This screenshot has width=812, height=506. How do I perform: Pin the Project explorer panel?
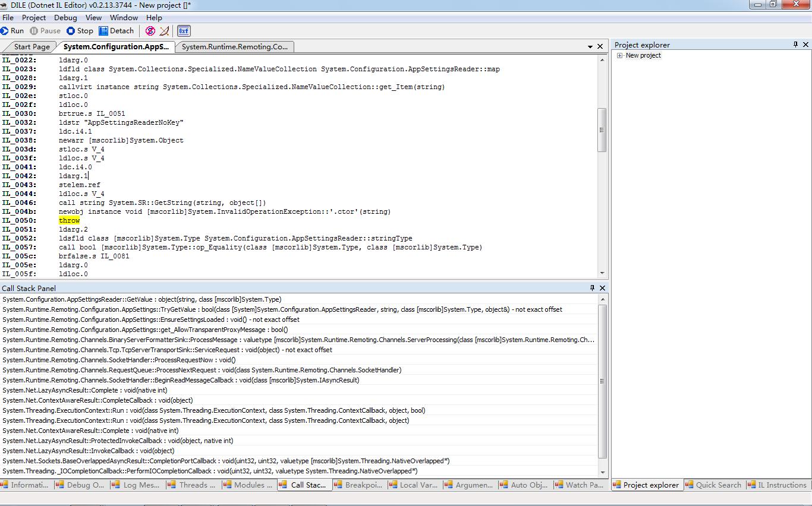pyautogui.click(x=795, y=45)
